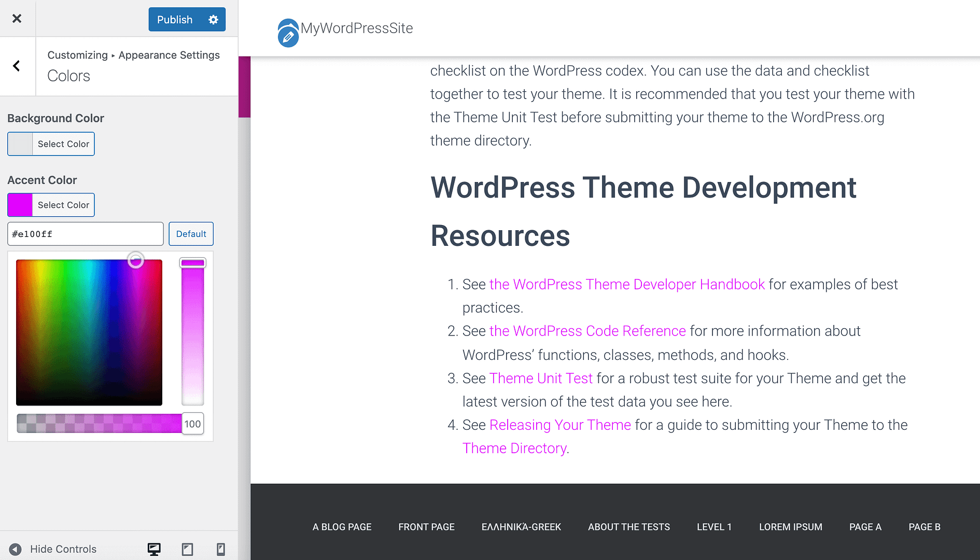Image resolution: width=980 pixels, height=560 pixels.
Task: Open the LOREM IPSUM footer menu item
Action: (x=790, y=526)
